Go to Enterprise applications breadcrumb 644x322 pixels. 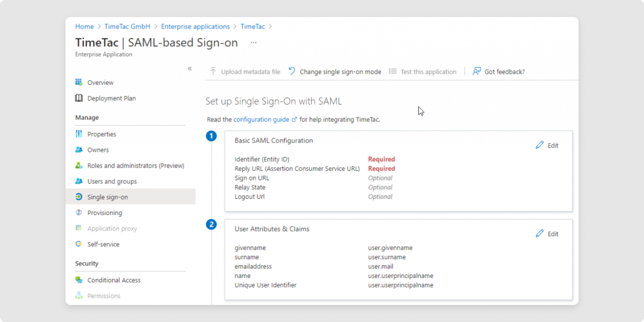point(195,26)
